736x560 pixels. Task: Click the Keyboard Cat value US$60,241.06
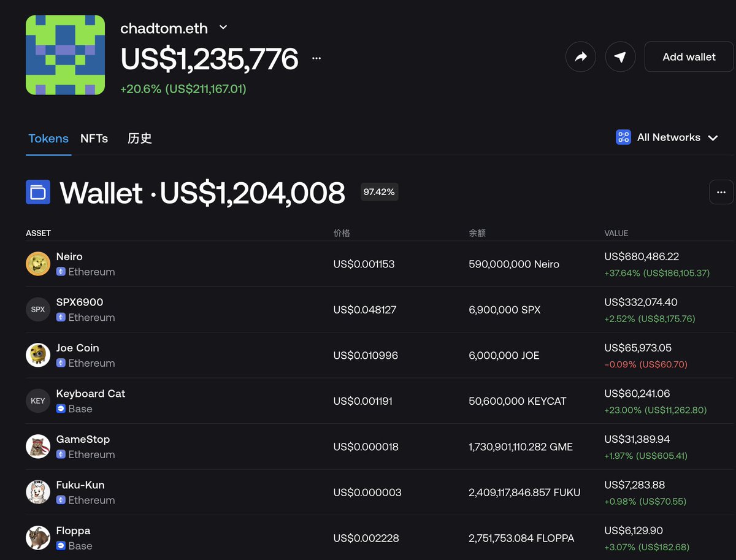pos(637,393)
